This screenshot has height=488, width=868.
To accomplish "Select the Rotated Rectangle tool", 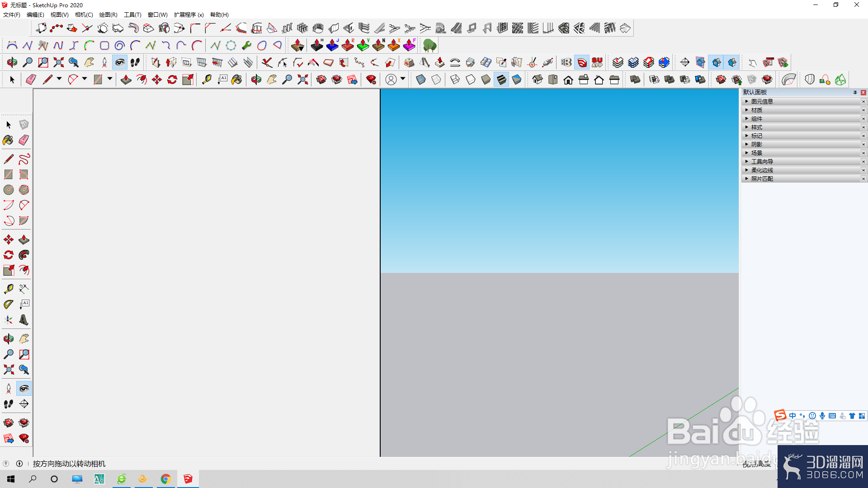I will pos(24,174).
